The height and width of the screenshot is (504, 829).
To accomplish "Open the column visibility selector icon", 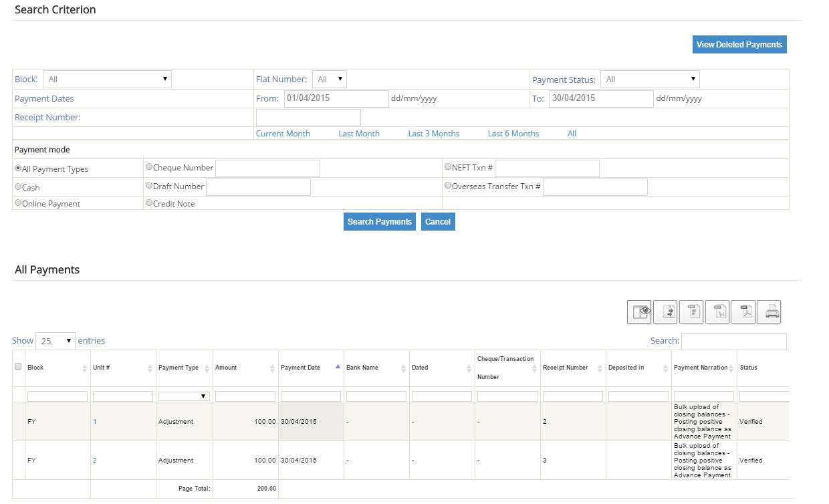I will 639,311.
